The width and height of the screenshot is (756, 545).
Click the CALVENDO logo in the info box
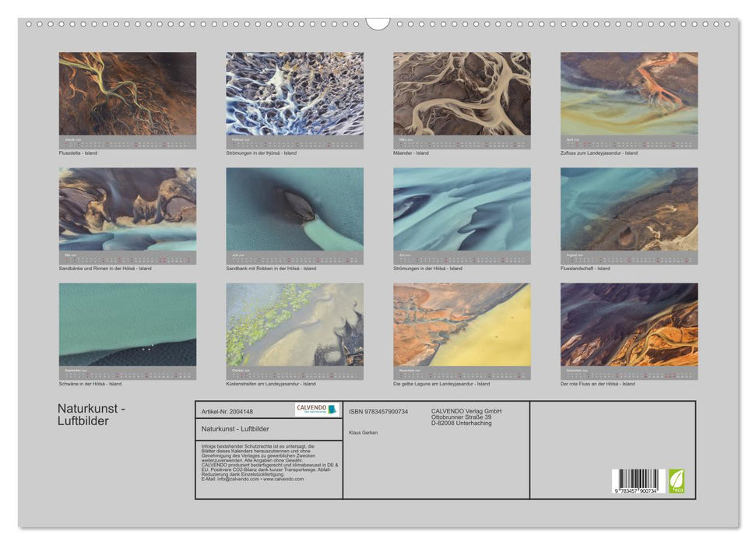pyautogui.click(x=317, y=410)
